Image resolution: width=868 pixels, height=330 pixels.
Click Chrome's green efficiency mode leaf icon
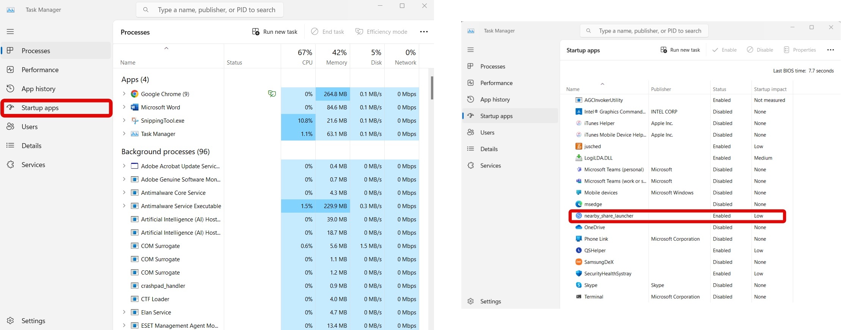pos(272,93)
